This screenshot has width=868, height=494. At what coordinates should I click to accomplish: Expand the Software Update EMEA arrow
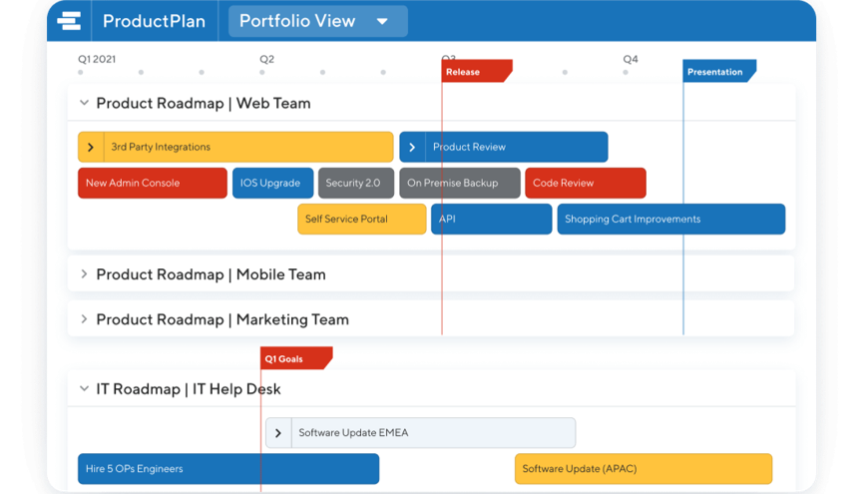pyautogui.click(x=278, y=433)
